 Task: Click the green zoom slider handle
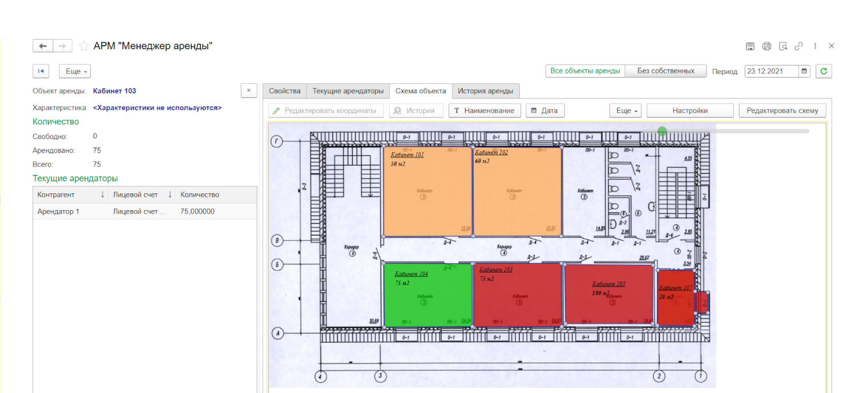click(x=662, y=131)
